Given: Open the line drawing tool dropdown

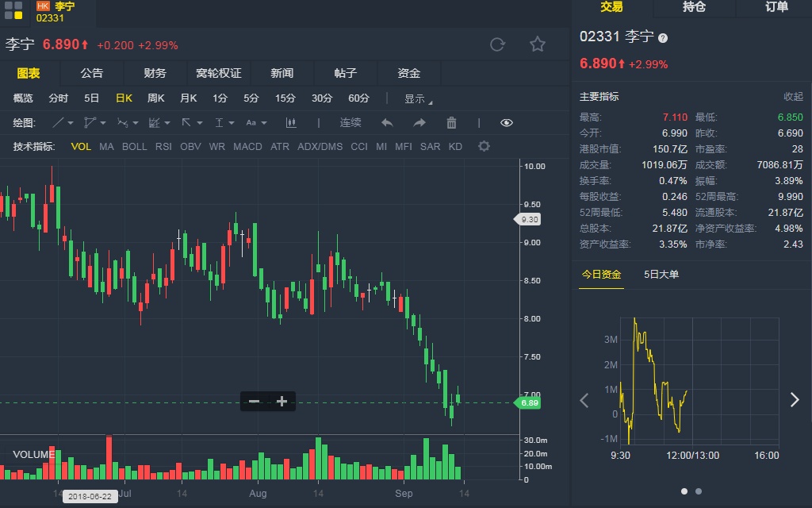Looking at the screenshot, I should point(63,122).
